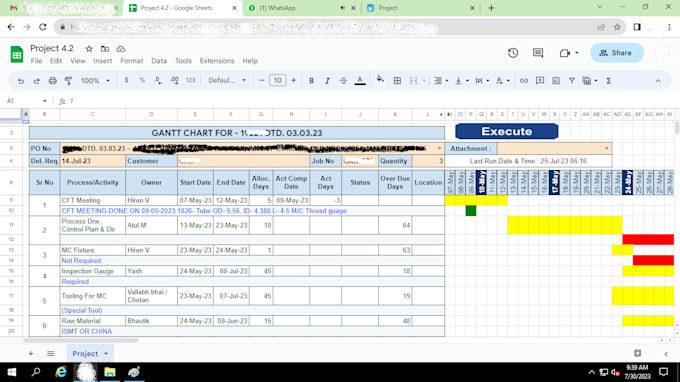The height and width of the screenshot is (382, 680).
Task: Open the name box dropdown
Action: (44, 101)
